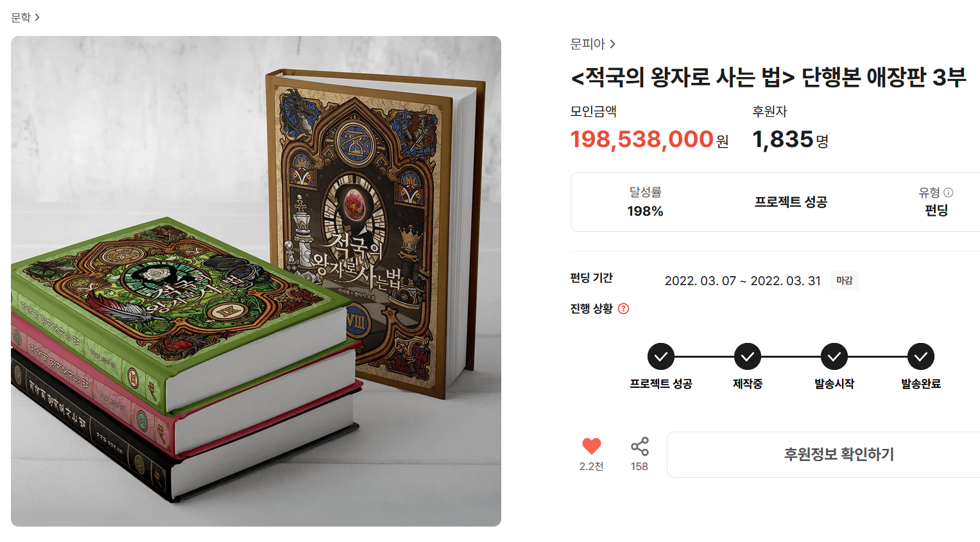This screenshot has height=542, width=980.
Task: Click the red heart like icon
Action: (x=591, y=446)
